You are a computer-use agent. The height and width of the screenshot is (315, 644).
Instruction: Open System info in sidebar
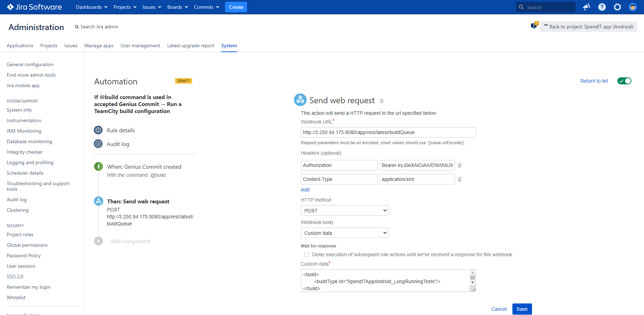click(x=19, y=110)
